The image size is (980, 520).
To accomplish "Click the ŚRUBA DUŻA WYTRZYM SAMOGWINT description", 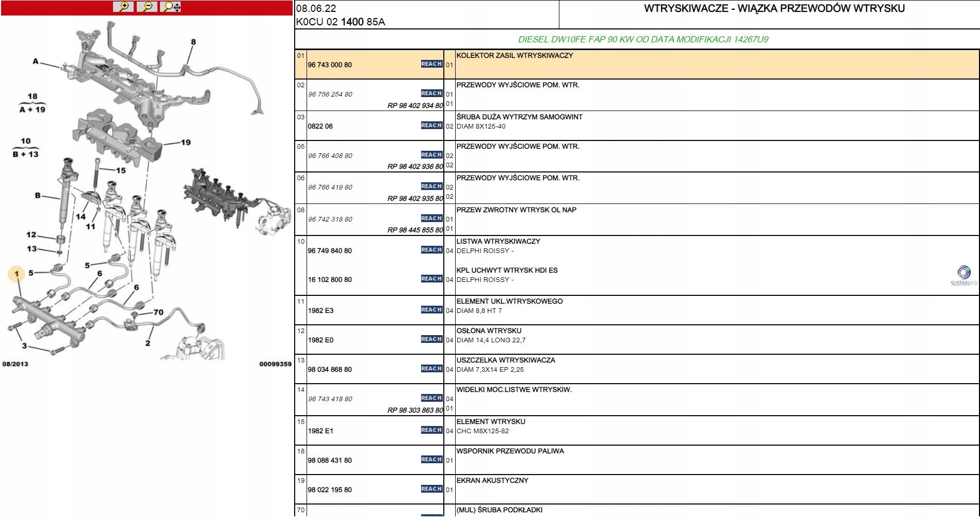I will point(519,117).
